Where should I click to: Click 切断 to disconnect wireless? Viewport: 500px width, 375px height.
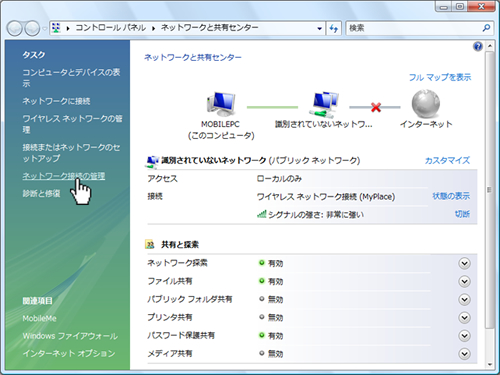(462, 214)
